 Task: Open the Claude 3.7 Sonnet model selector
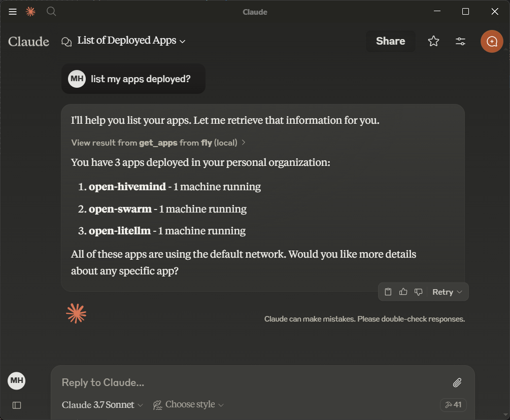[x=103, y=405]
